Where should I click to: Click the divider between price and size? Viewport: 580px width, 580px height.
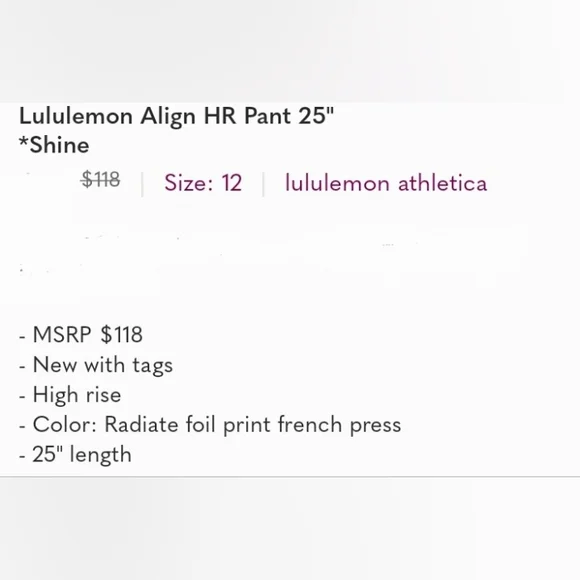(142, 184)
